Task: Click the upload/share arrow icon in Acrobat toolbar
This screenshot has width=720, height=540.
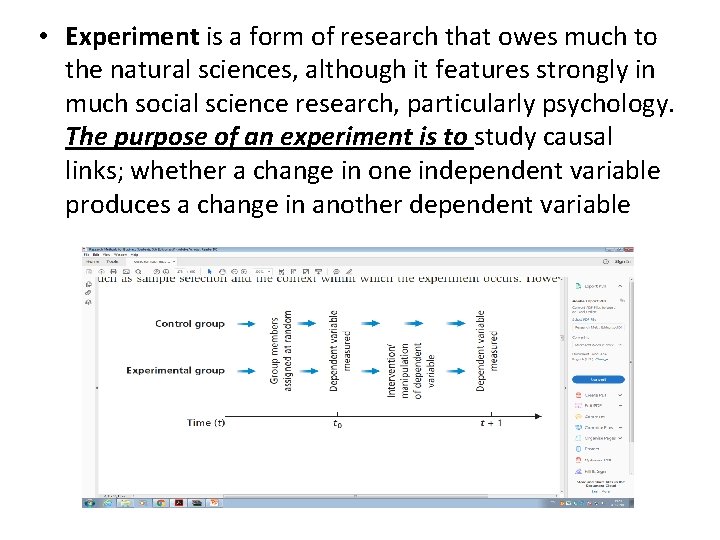Action: click(x=101, y=272)
